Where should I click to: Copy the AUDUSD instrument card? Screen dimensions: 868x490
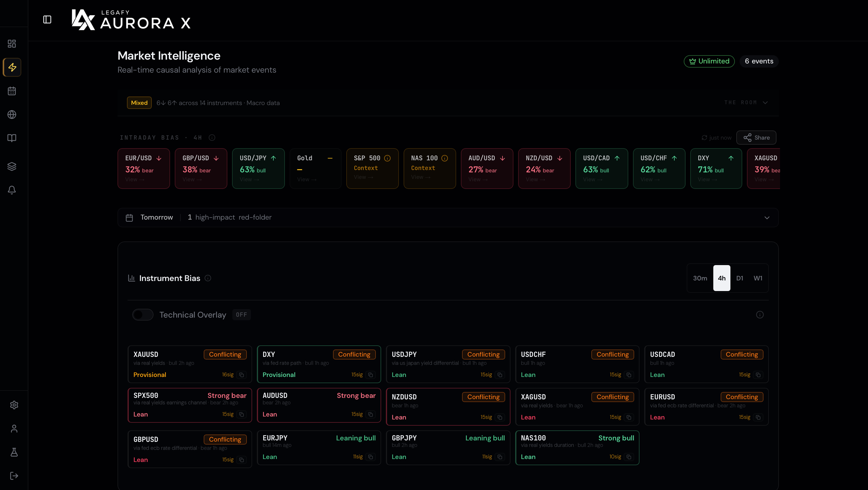tap(371, 414)
